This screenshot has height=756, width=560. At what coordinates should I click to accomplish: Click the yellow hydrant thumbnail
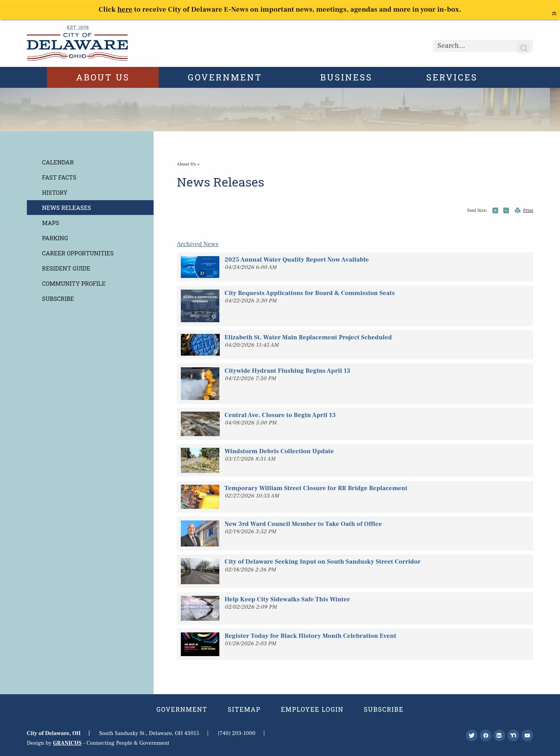[x=200, y=384]
